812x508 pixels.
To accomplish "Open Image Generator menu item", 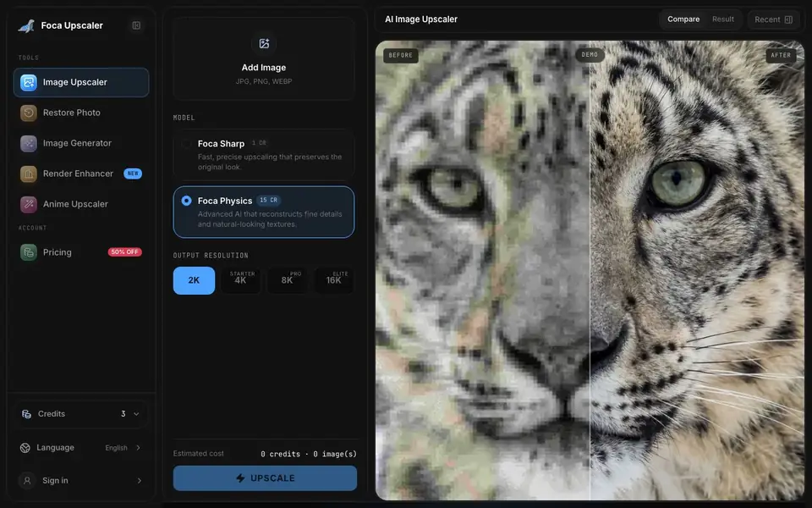I will pyautogui.click(x=81, y=143).
